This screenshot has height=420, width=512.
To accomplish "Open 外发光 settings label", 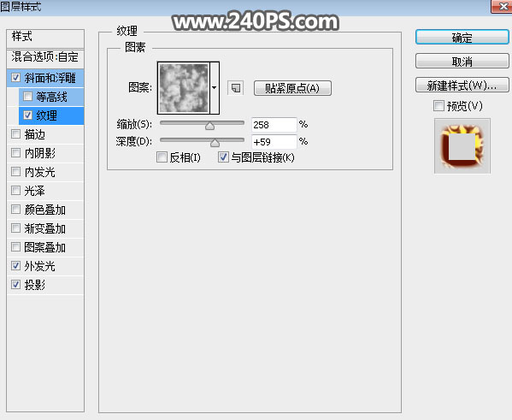I will tap(39, 266).
